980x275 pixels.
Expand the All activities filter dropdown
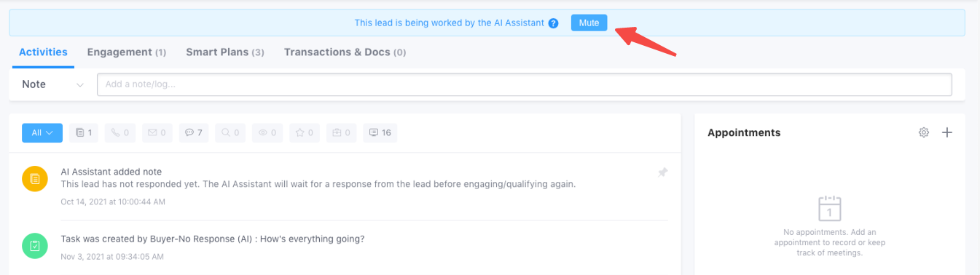pos(42,133)
